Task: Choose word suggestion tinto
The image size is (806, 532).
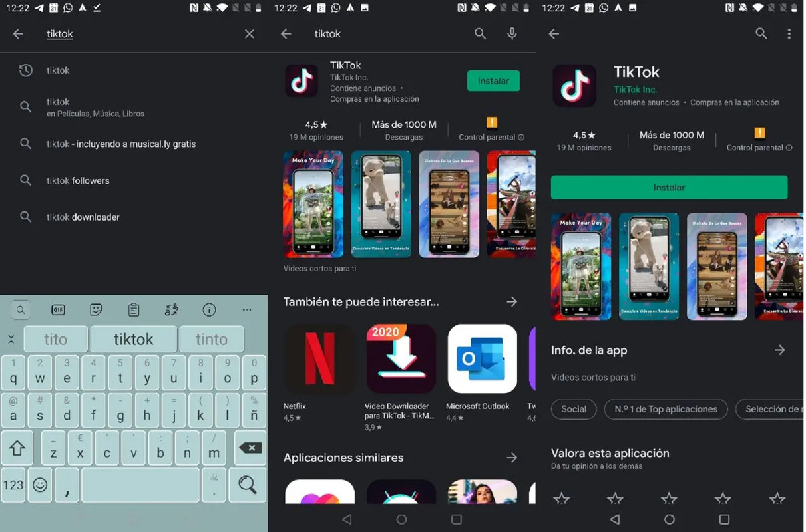Action: [x=212, y=339]
